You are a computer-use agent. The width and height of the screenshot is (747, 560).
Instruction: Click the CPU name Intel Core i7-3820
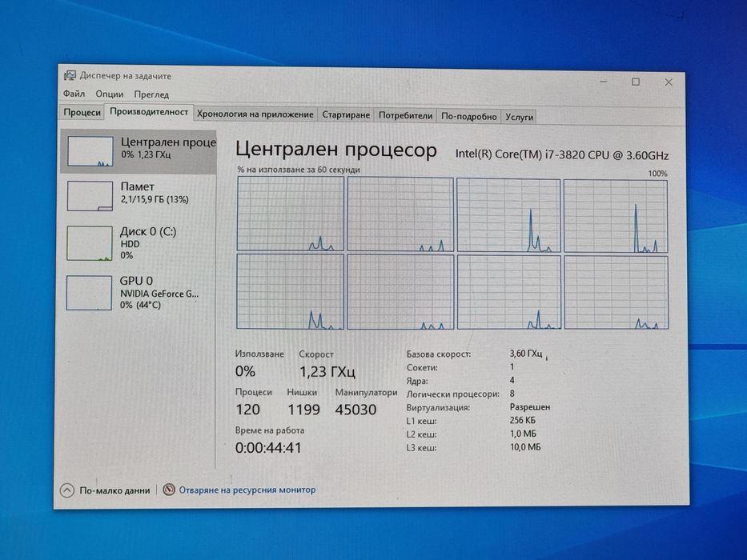(x=562, y=154)
